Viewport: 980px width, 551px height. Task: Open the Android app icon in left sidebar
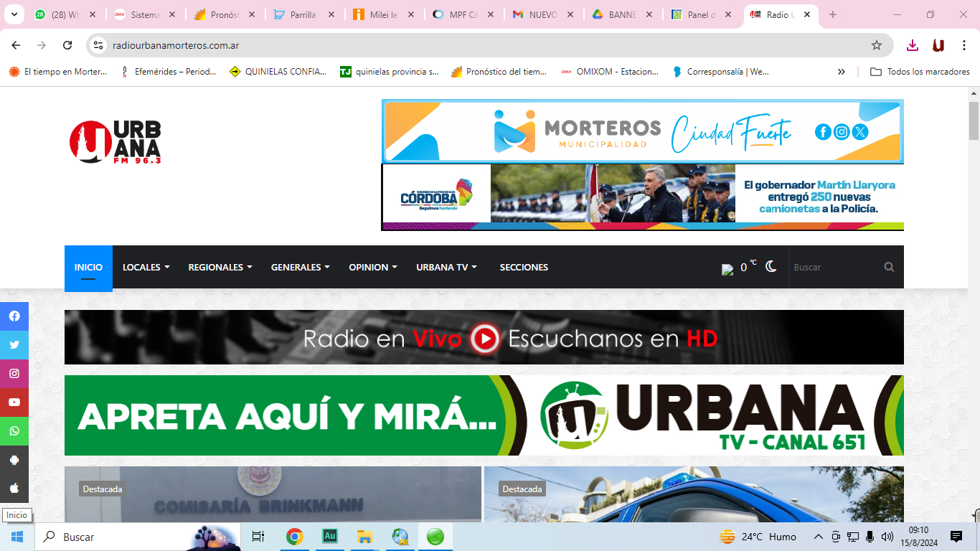tap(14, 460)
